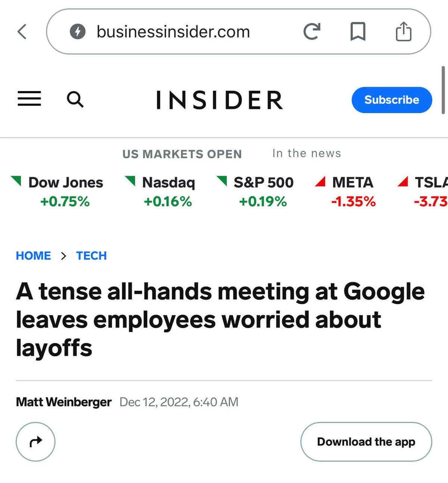Switch to In the news tab
This screenshot has width=448, height=483.
(307, 153)
